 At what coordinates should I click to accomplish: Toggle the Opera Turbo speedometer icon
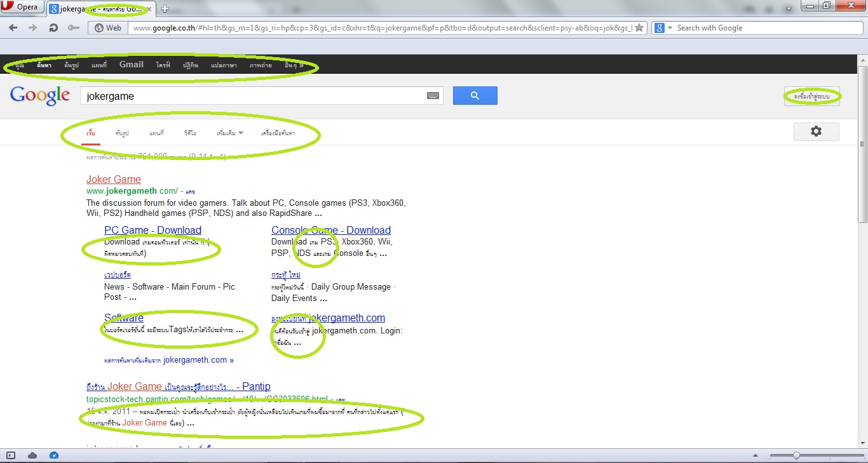[53, 455]
